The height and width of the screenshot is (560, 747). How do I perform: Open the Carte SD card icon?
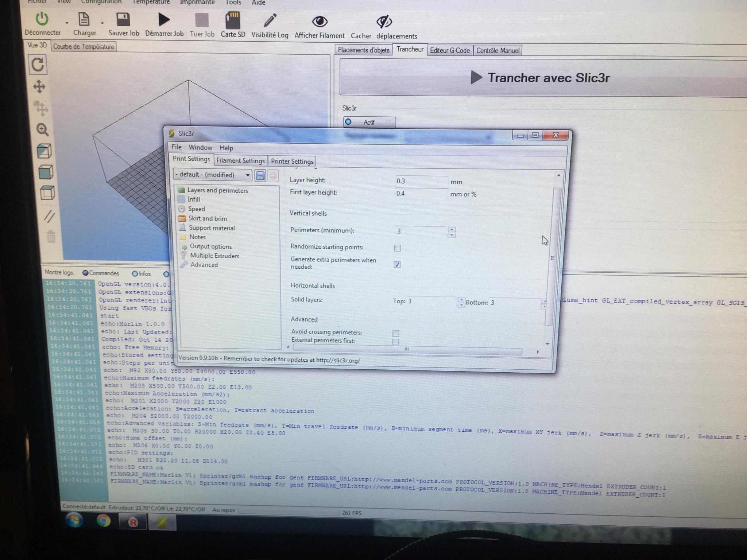(x=233, y=20)
